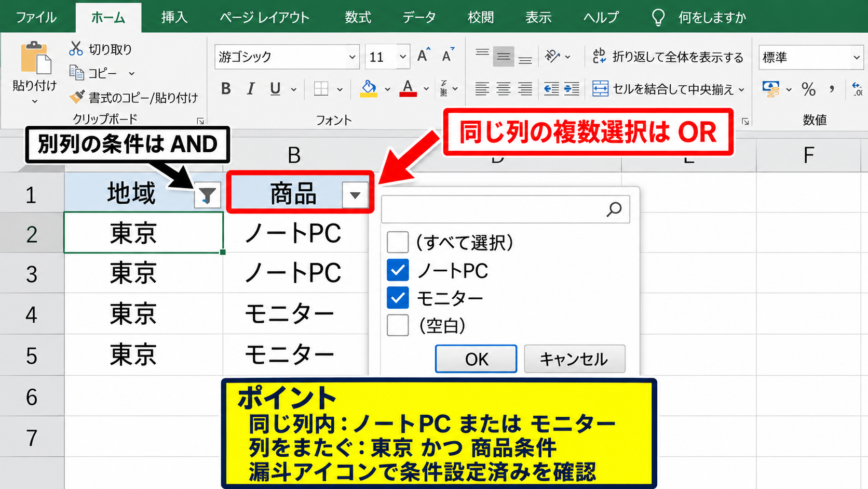Open the number format 標準 dropdown
Image resolution: width=868 pixels, height=489 pixels.
[856, 57]
